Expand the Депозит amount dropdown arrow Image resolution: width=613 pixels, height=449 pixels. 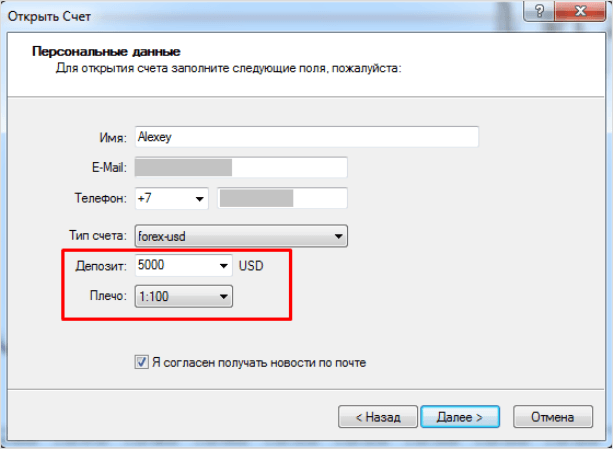(x=222, y=267)
